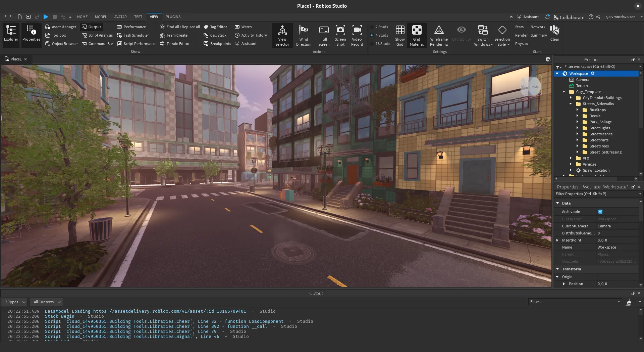Click the Collaborate button
644x352 pixels.
coord(569,17)
